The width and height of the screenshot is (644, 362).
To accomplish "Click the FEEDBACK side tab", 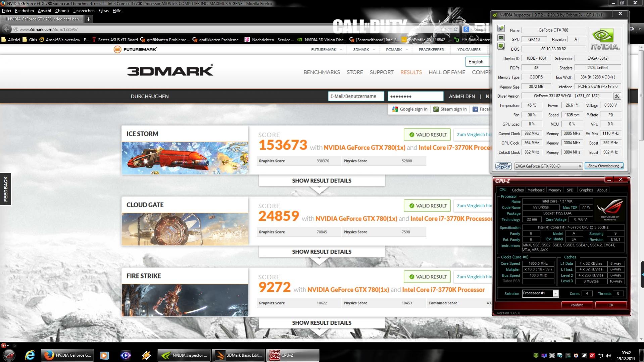I will tap(5, 189).
